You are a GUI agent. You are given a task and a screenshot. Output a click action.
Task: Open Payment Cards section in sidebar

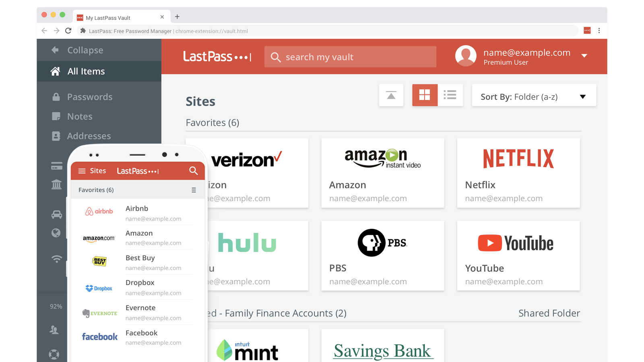point(56,166)
